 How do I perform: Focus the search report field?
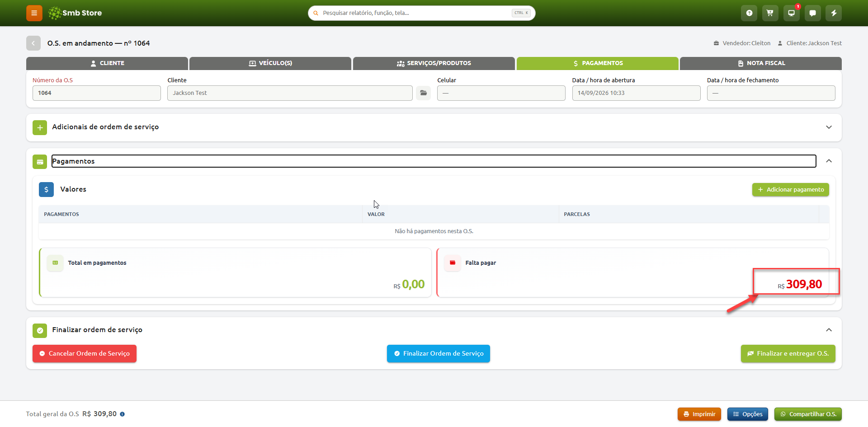point(421,13)
